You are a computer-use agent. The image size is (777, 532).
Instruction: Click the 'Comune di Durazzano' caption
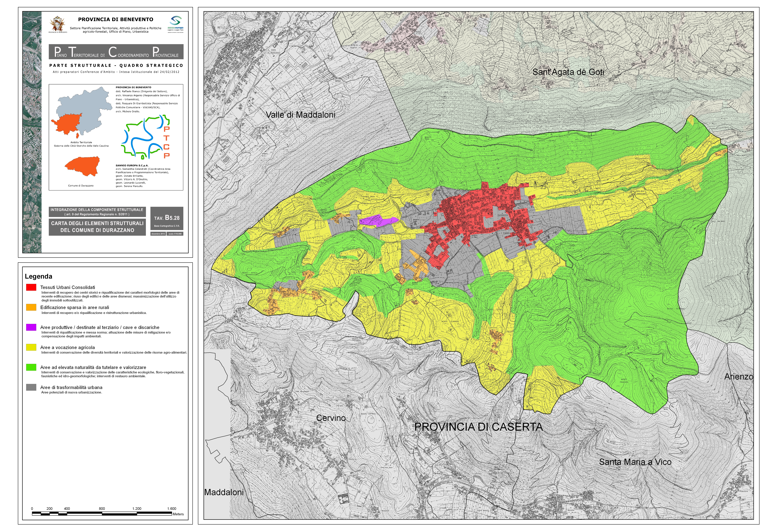81,185
